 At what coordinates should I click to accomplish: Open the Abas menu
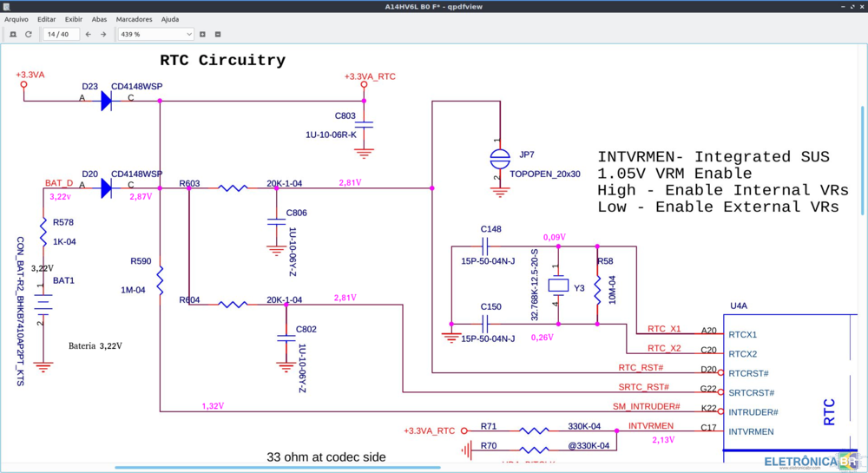[99, 19]
